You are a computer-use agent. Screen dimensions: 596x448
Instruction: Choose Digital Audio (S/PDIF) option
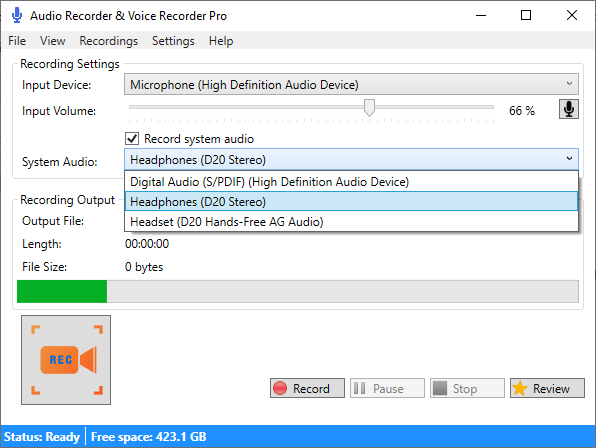351,182
